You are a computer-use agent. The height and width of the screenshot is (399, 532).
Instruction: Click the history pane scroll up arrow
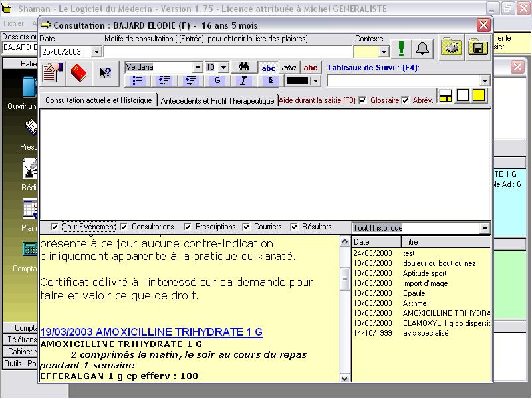344,241
